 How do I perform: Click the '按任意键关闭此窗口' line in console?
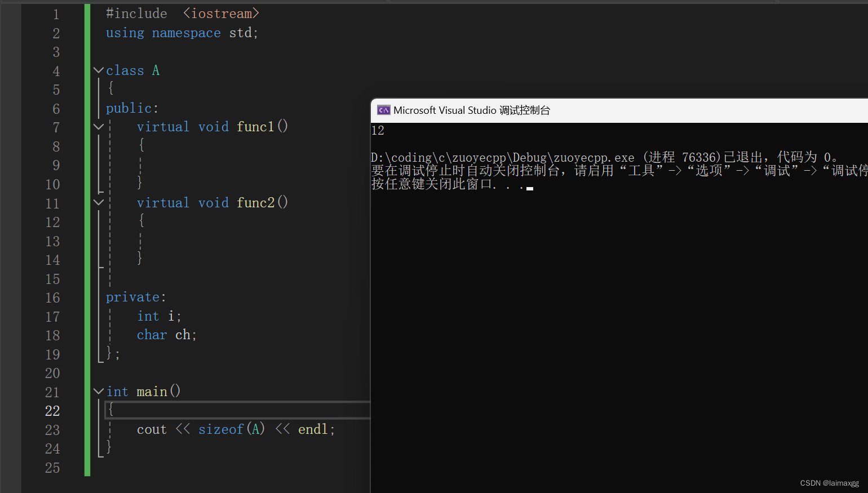click(x=452, y=184)
